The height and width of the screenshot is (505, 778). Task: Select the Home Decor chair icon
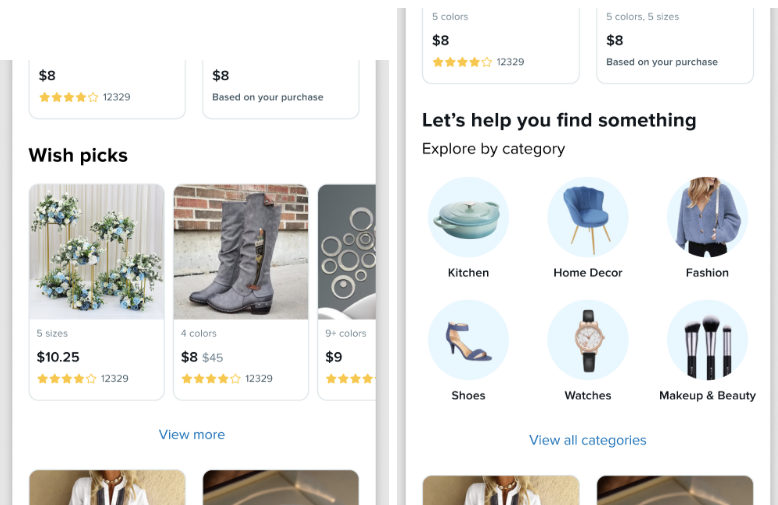coord(588,217)
